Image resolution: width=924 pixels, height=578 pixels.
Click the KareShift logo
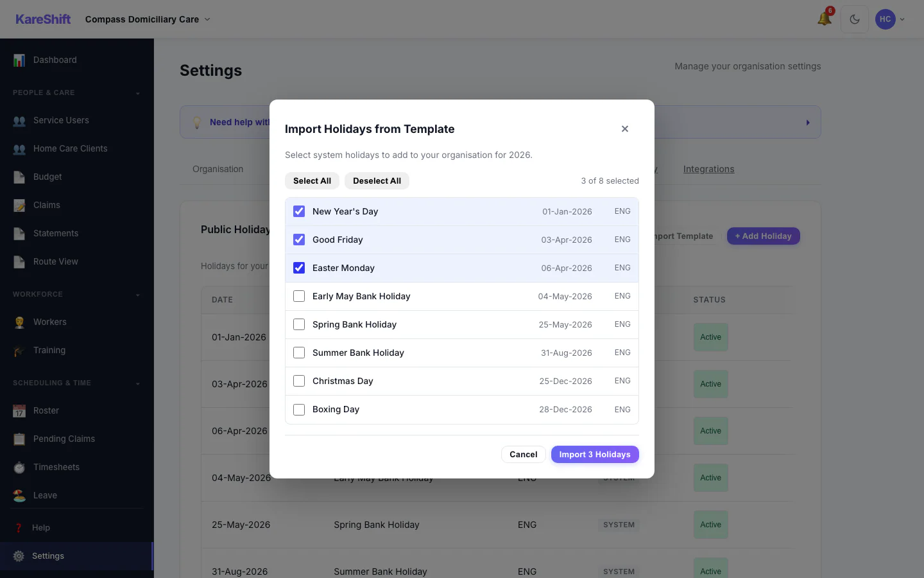(x=43, y=19)
